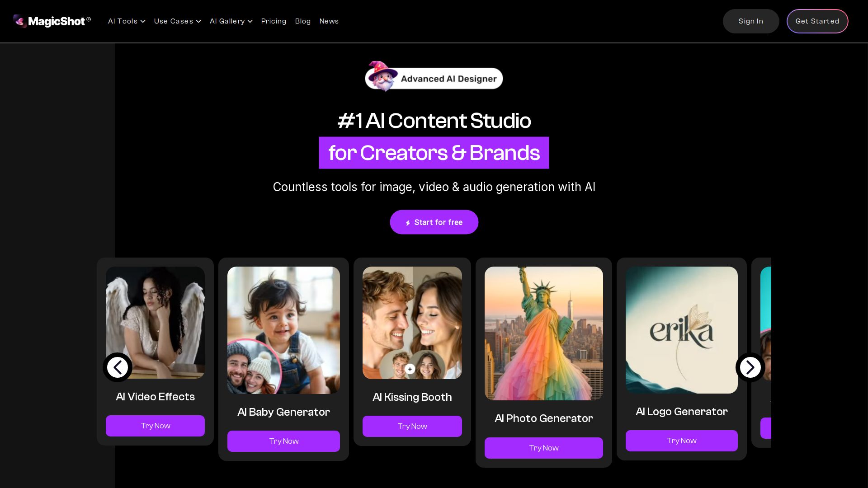
Task: Click the wizard mascot icon
Action: (383, 76)
